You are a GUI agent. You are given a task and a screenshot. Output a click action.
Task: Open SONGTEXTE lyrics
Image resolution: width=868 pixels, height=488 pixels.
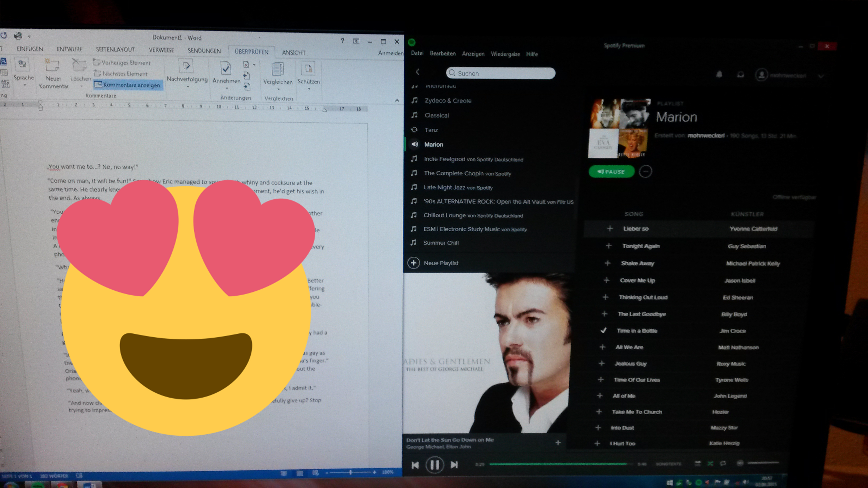click(668, 464)
